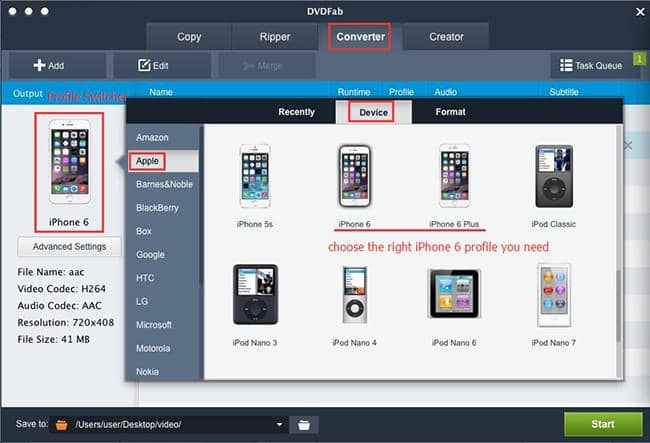650x443 pixels.
Task: Click the Merge toolbar button
Action: (x=267, y=65)
